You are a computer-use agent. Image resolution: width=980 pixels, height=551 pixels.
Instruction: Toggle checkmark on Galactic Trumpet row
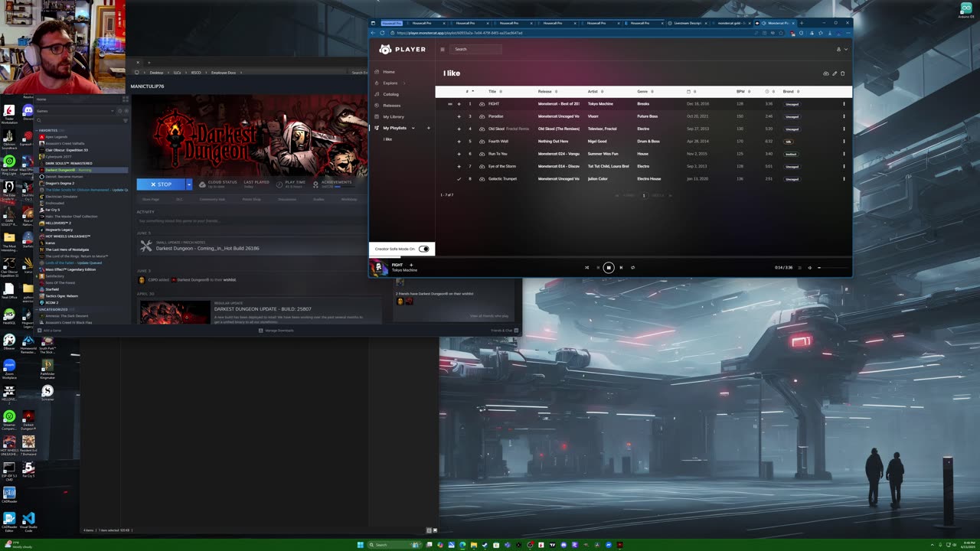[x=459, y=179]
